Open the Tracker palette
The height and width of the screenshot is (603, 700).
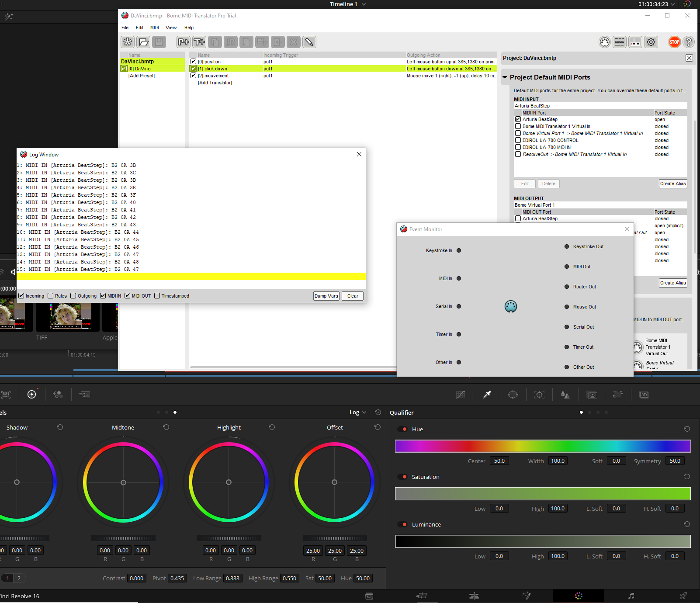pyautogui.click(x=540, y=395)
